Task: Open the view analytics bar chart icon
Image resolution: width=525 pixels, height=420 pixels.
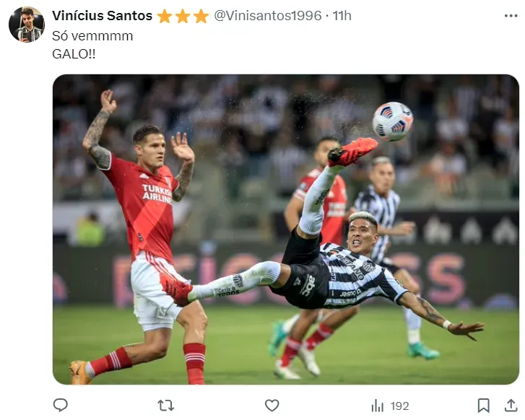Action: (378, 406)
